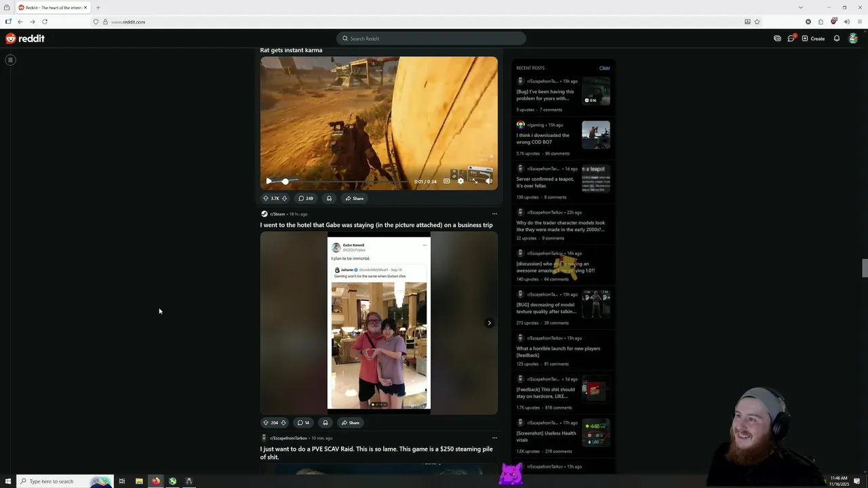Mute the video volume

pos(489,181)
